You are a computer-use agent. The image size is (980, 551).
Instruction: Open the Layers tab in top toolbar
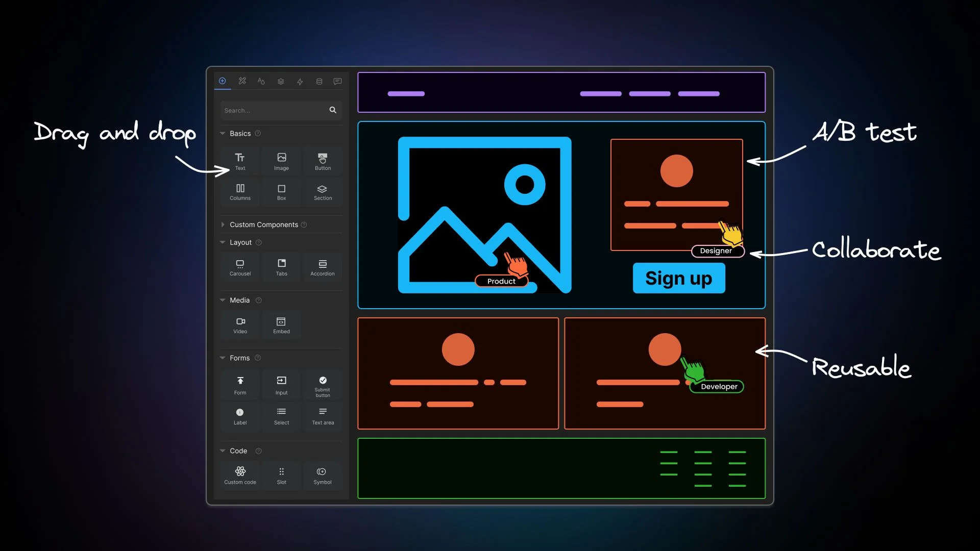[281, 81]
